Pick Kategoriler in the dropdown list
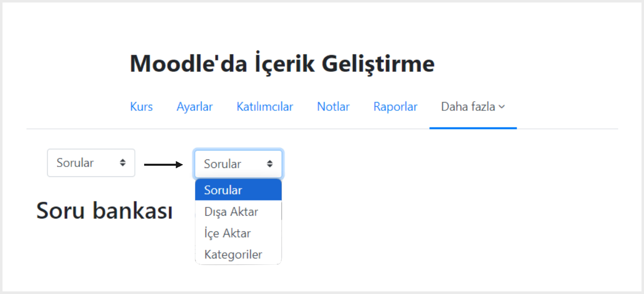Image resolution: width=644 pixels, height=294 pixels. coord(233,254)
